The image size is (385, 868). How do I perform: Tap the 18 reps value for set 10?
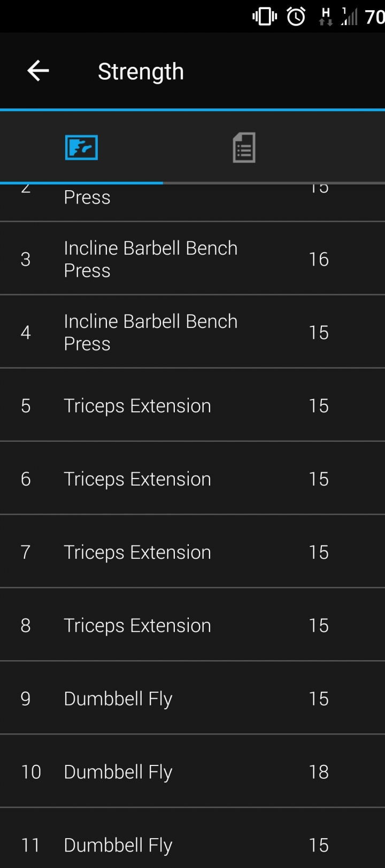click(x=319, y=771)
